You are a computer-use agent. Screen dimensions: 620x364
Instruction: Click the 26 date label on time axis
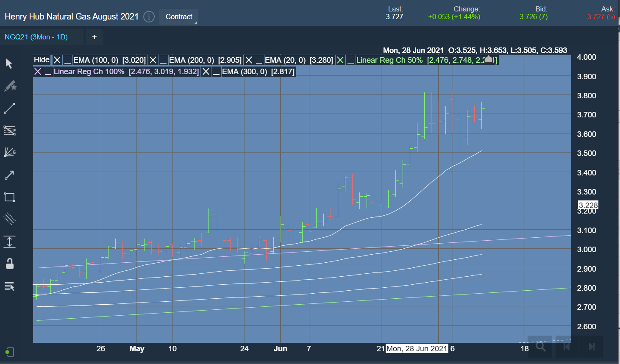pos(100,348)
